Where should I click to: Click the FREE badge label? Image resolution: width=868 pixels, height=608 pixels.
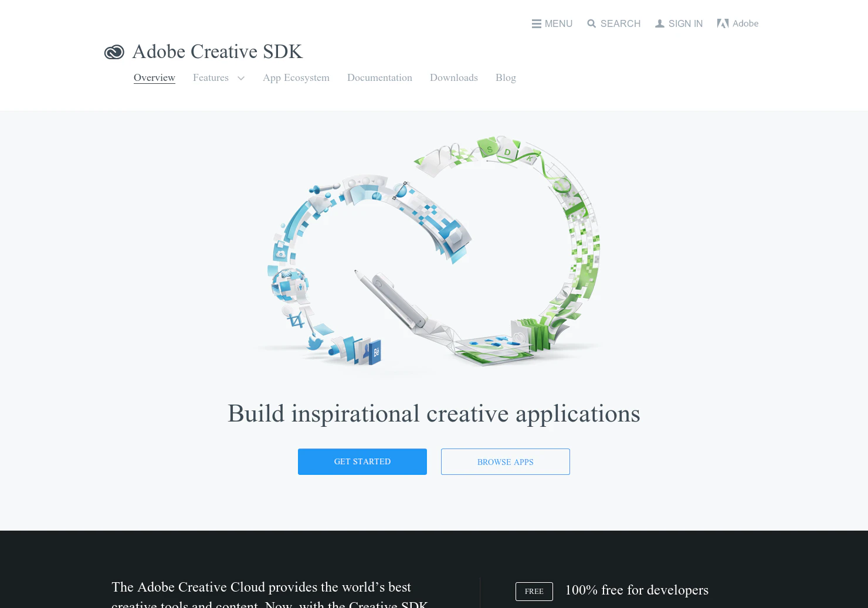pyautogui.click(x=534, y=592)
